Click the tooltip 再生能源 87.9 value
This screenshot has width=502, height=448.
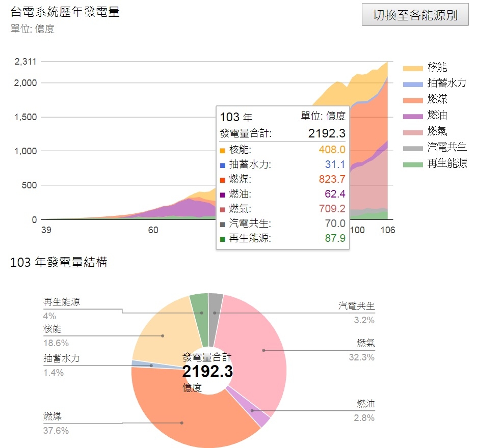335,238
